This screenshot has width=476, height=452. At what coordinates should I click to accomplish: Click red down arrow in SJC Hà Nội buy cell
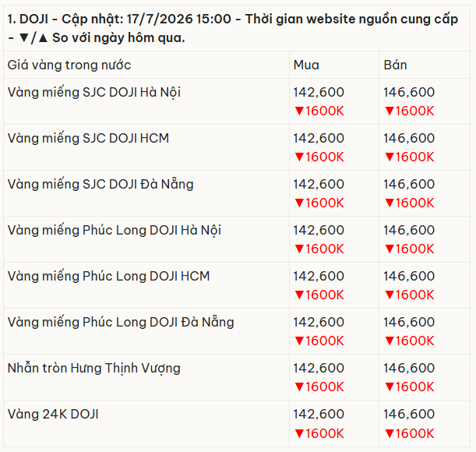[299, 111]
